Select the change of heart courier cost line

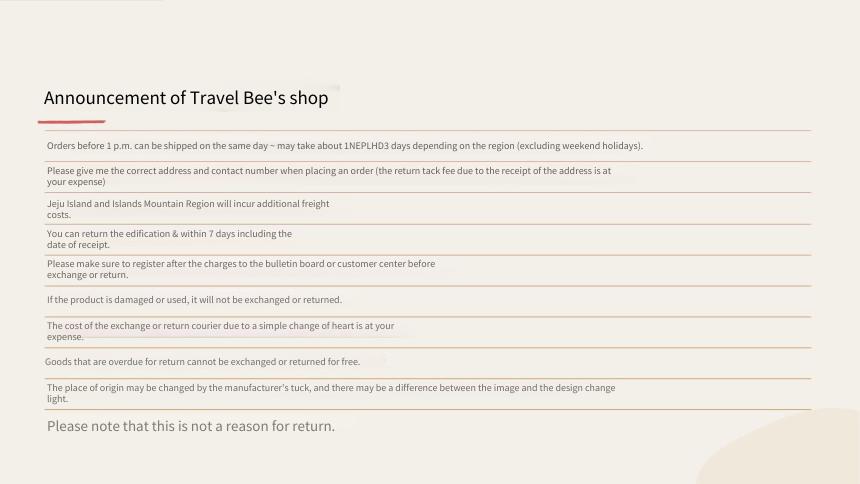tap(220, 331)
